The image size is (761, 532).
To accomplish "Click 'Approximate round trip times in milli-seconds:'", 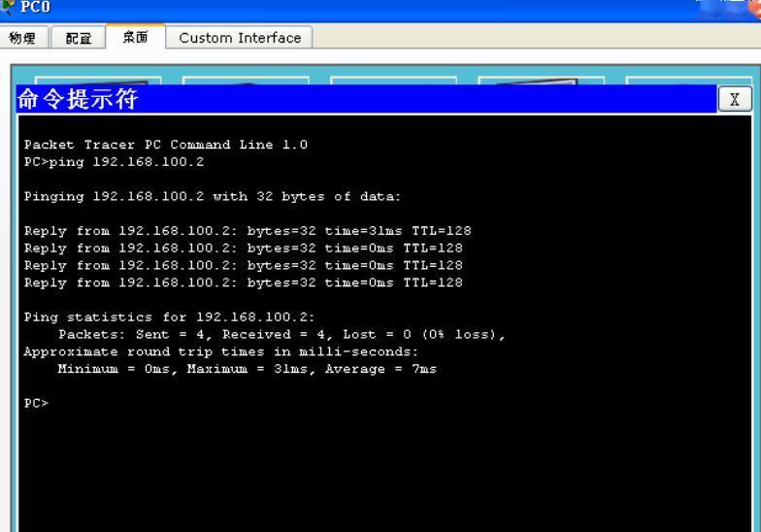I will pos(220,351).
